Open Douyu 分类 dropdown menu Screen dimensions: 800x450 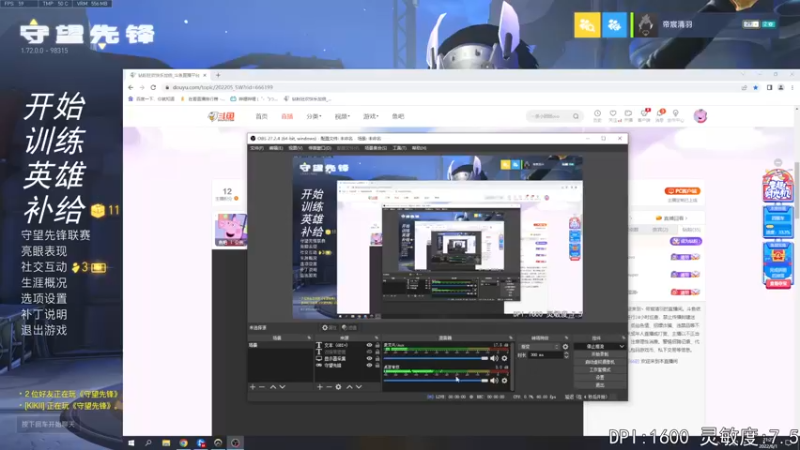pyautogui.click(x=314, y=116)
